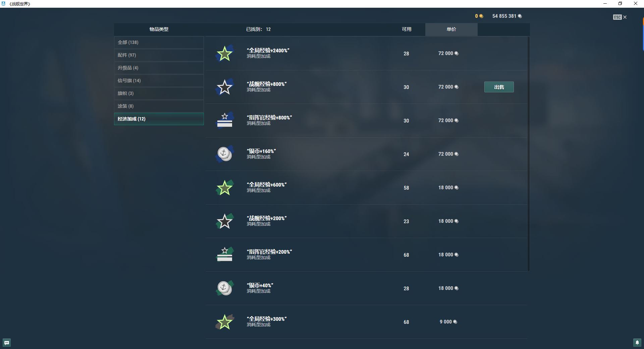Screen dimensions: 644x349
Task: Click the 全局经验+300% green star icon
Action: 224,322
